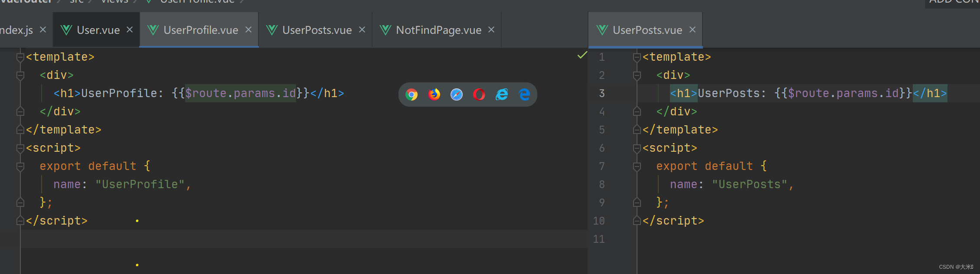Fold at closing script tag line 10

(x=637, y=221)
